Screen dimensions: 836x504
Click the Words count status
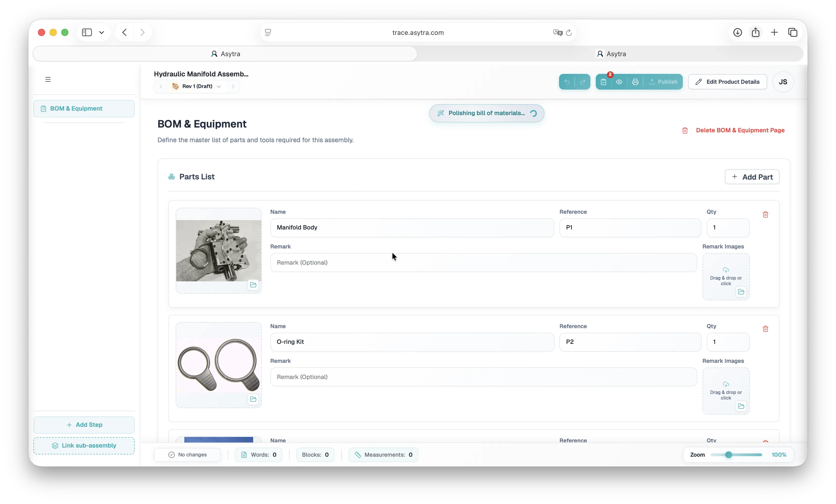coord(258,454)
